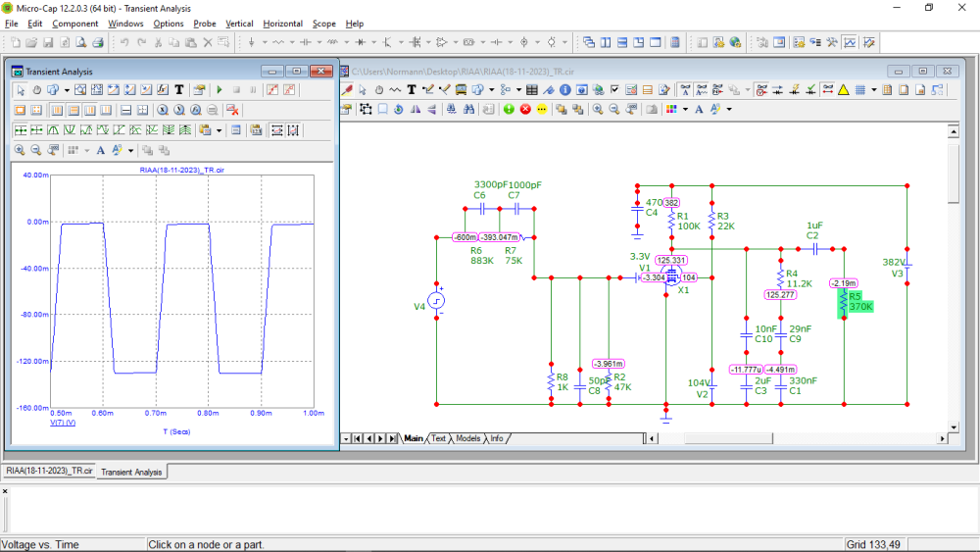
Task: Click the blue Info icon in schematic toolbar
Action: tap(566, 89)
